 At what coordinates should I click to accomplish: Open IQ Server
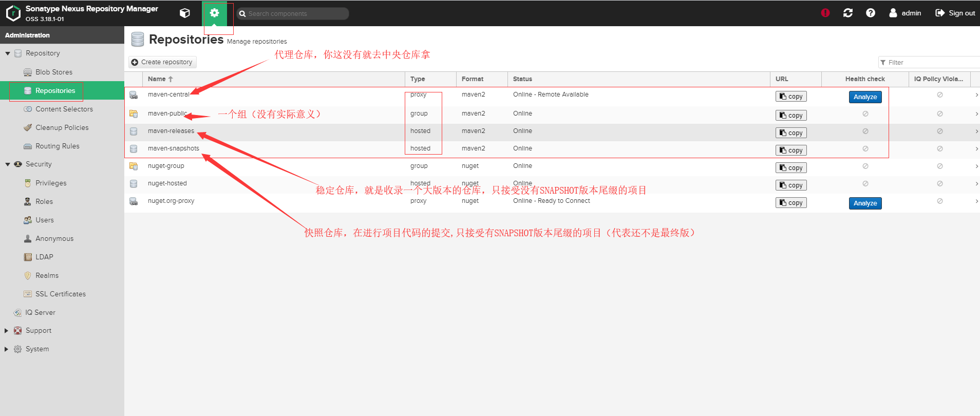coord(40,312)
